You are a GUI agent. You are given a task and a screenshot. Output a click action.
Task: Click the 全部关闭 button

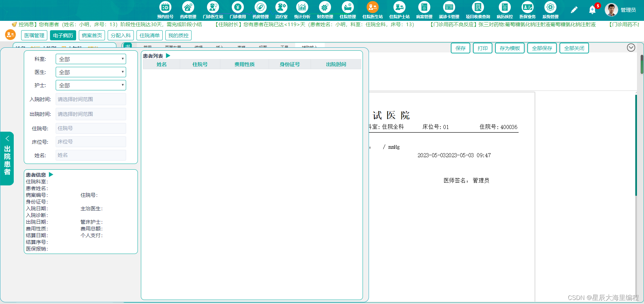[574, 48]
